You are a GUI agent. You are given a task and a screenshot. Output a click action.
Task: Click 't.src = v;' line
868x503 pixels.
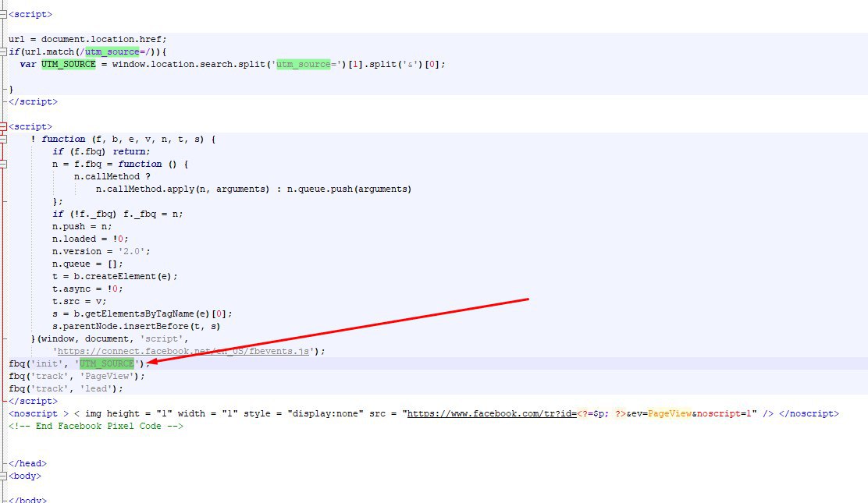coord(79,302)
